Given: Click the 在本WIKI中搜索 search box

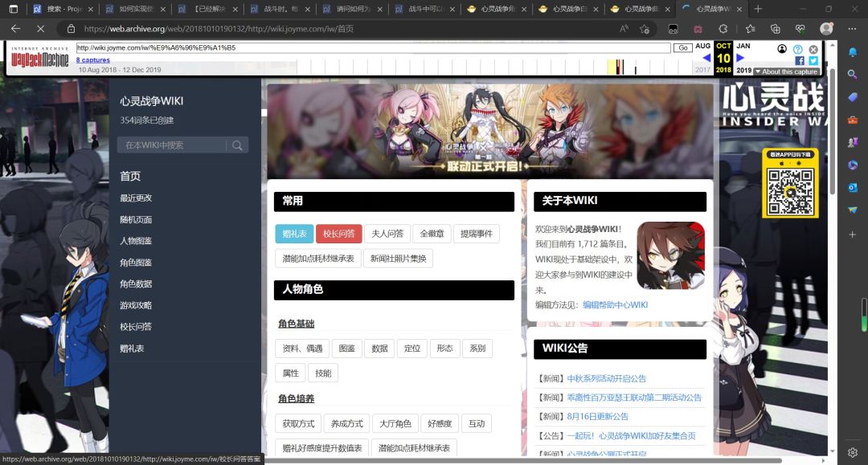Looking at the screenshot, I should pyautogui.click(x=172, y=145).
